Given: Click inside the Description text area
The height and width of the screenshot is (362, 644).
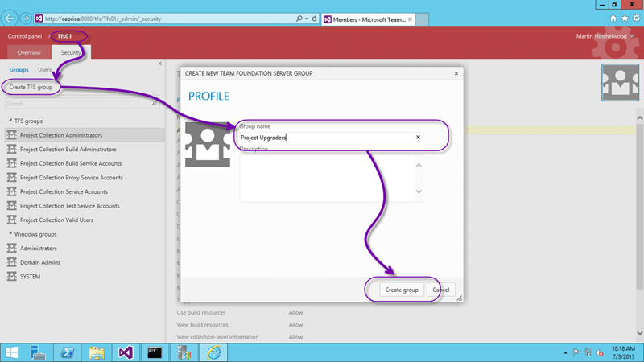Looking at the screenshot, I should 328,179.
